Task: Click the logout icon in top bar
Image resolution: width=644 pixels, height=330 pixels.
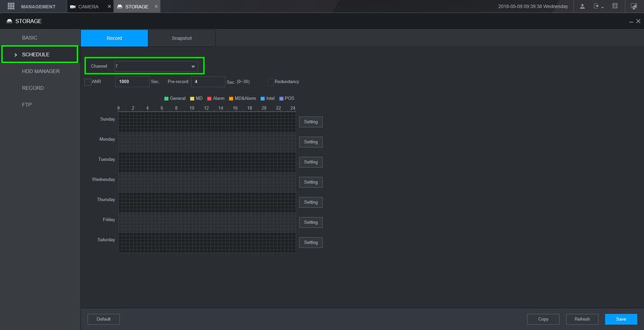Action: (596, 6)
